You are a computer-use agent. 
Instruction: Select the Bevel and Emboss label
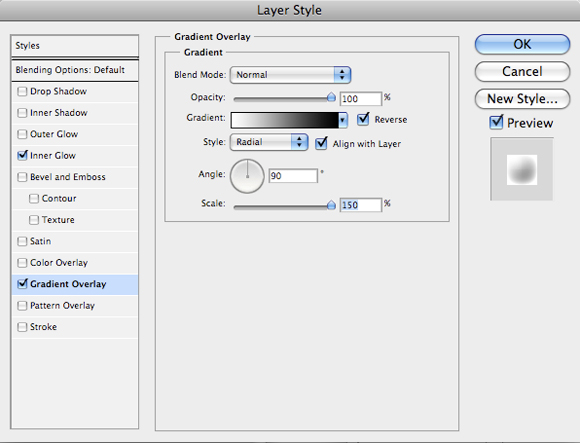68,177
